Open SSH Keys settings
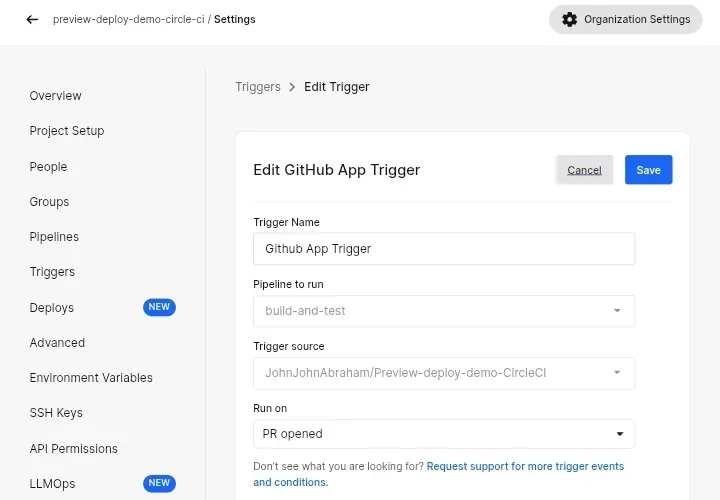The image size is (720, 500). [56, 413]
